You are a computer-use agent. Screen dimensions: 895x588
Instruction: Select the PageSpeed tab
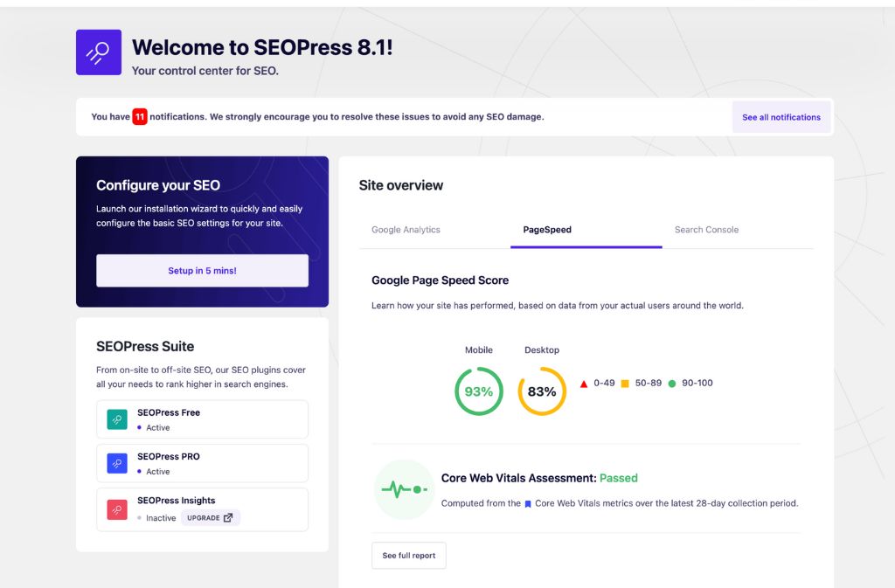pos(547,229)
